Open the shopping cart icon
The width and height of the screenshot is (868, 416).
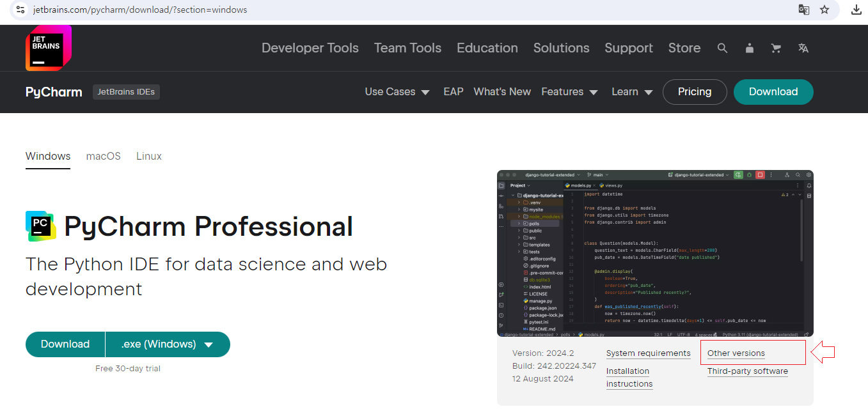coord(776,48)
